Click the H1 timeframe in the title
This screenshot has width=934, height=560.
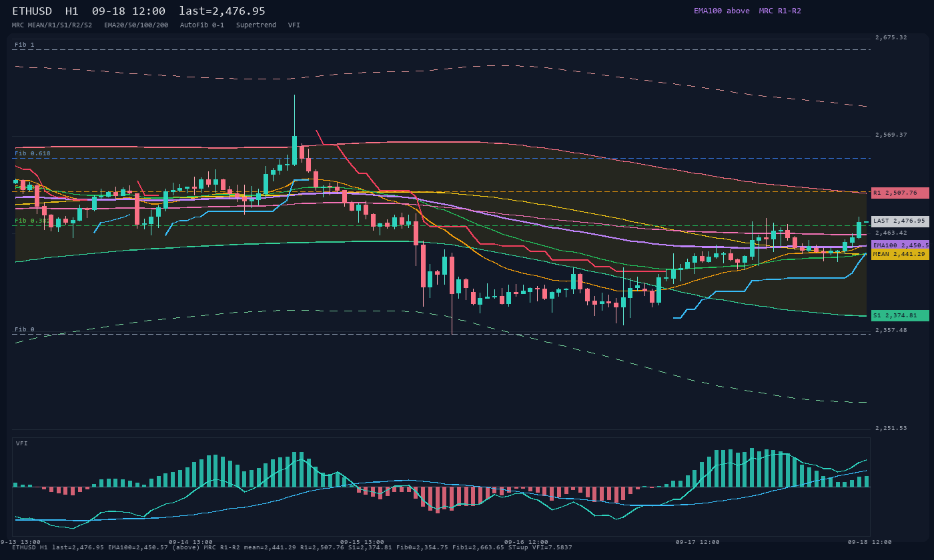tap(72, 11)
